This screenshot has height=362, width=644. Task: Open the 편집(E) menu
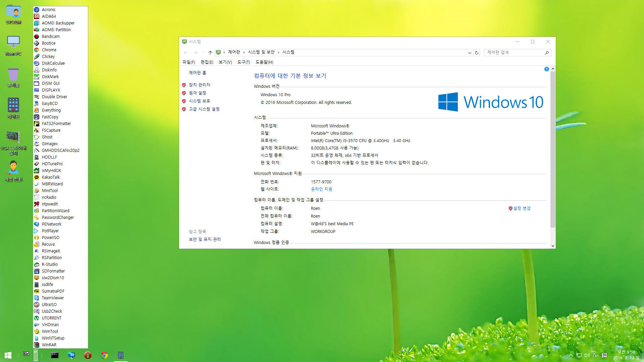click(207, 62)
